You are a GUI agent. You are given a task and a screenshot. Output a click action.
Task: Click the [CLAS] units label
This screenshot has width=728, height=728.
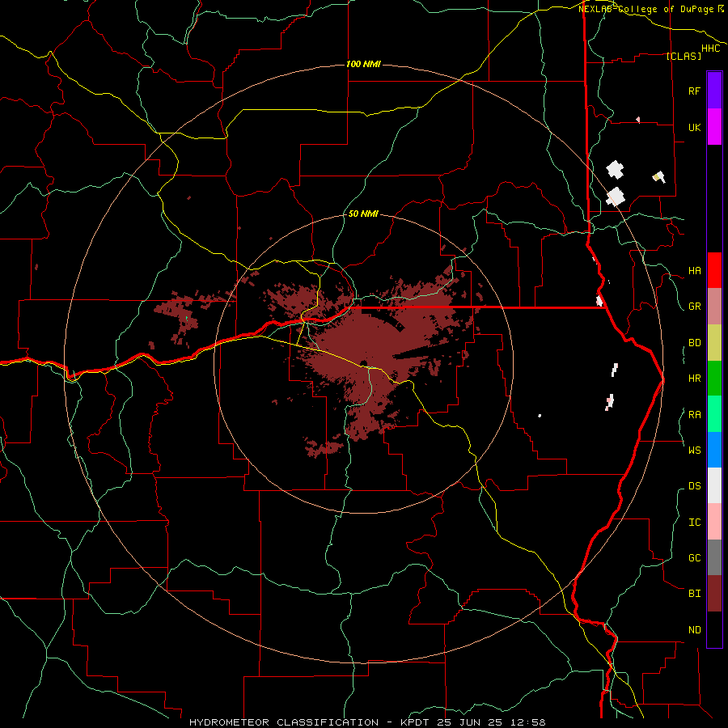coord(684,56)
